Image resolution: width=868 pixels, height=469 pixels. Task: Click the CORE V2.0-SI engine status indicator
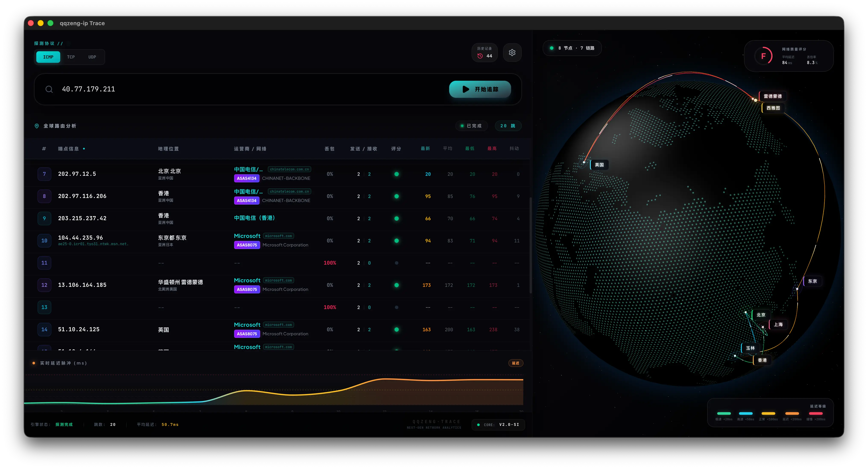(498, 425)
